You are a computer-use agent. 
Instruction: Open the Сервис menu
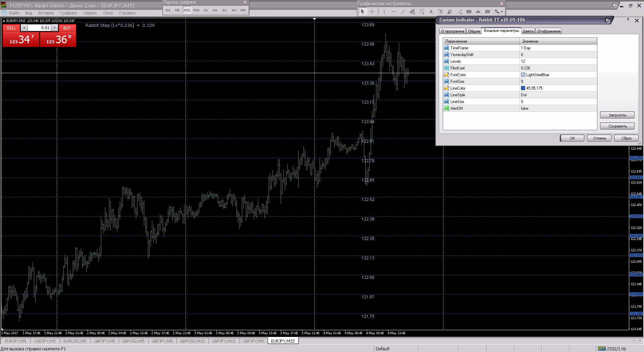pos(90,13)
